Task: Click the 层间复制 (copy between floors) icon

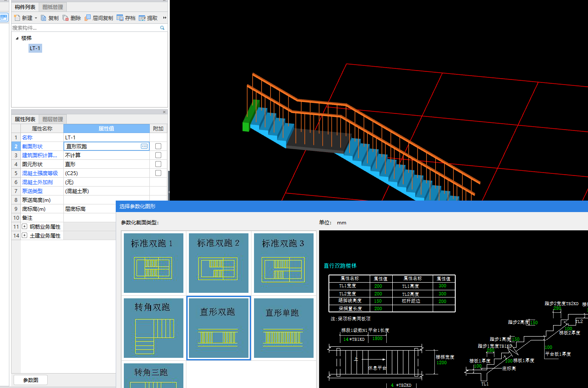Action: coord(88,18)
